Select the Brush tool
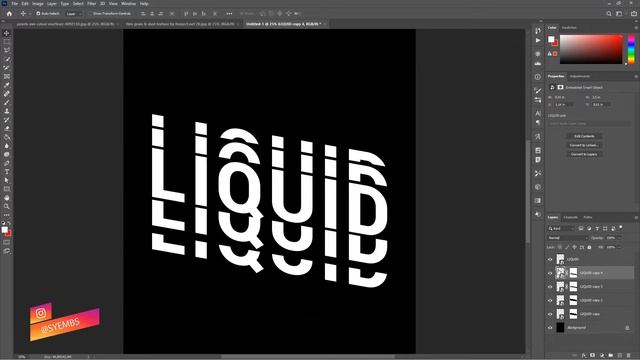This screenshot has width=640, height=360. tap(7, 102)
